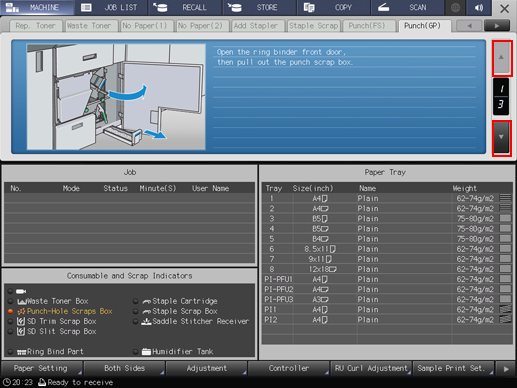
Task: Open the Staple Scrap guidance tab
Action: click(313, 26)
